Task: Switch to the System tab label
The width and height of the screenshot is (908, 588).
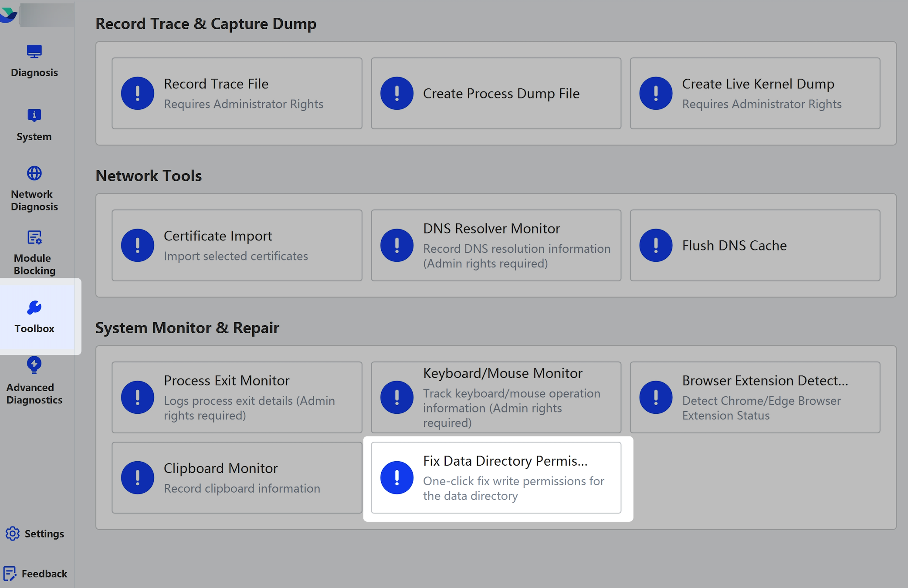Action: point(34,137)
